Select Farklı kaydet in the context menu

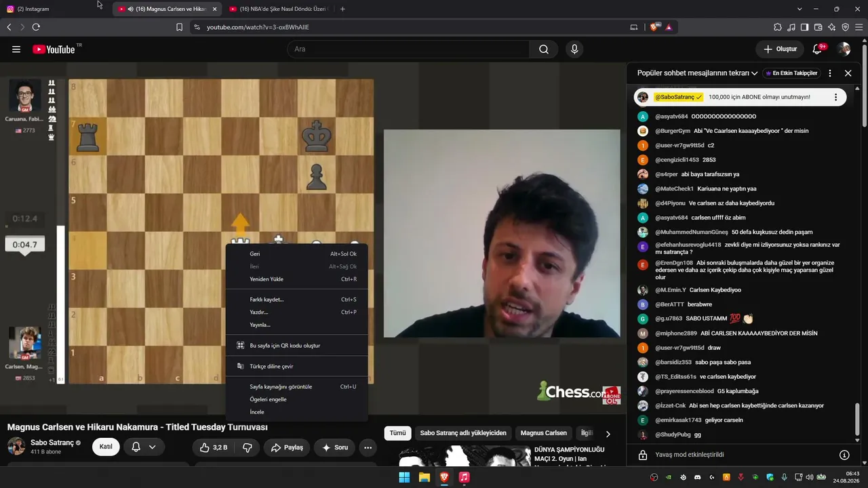tap(296, 300)
